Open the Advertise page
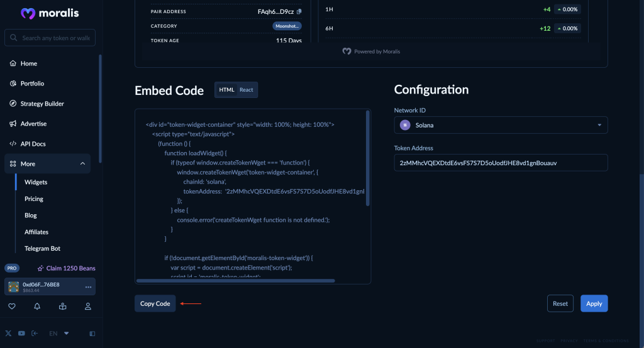The height and width of the screenshot is (348, 644). coord(33,124)
